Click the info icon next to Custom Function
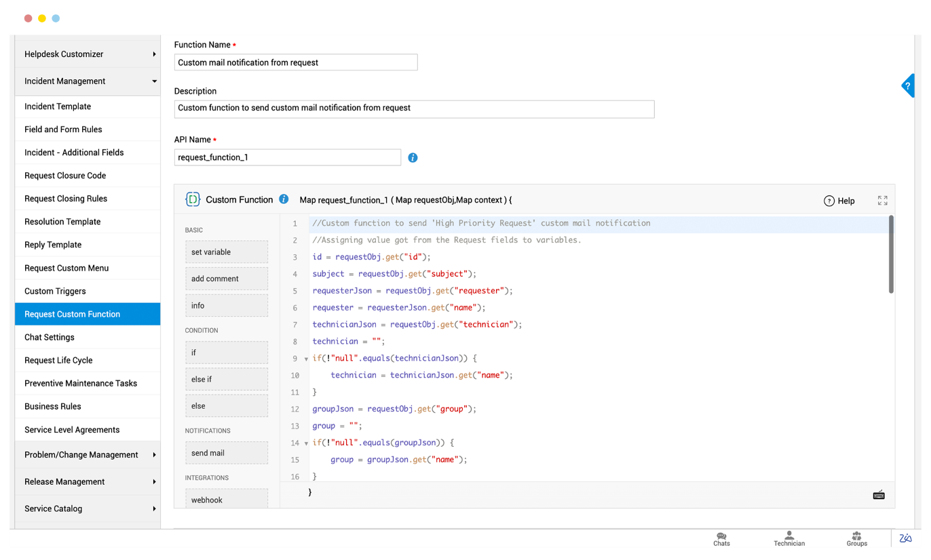The image size is (931, 560). pos(284,199)
